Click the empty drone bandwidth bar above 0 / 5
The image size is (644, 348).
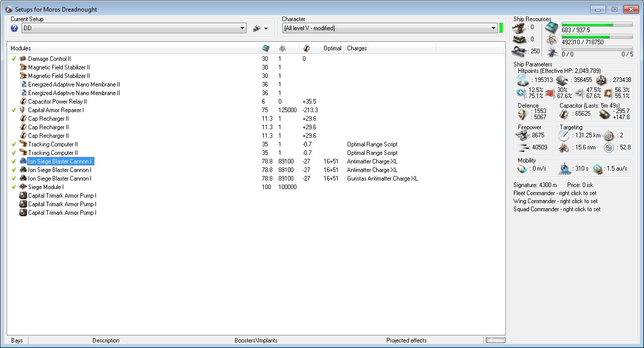point(597,49)
